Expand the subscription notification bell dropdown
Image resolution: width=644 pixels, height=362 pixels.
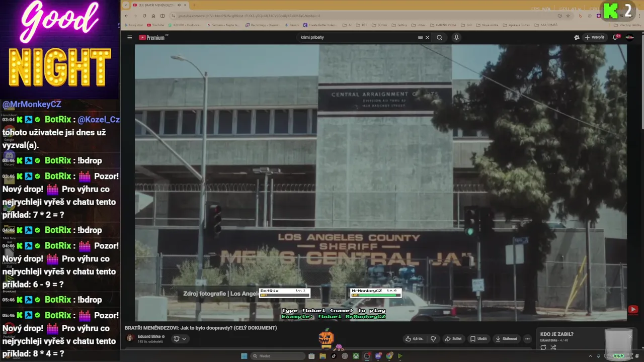coord(180,339)
